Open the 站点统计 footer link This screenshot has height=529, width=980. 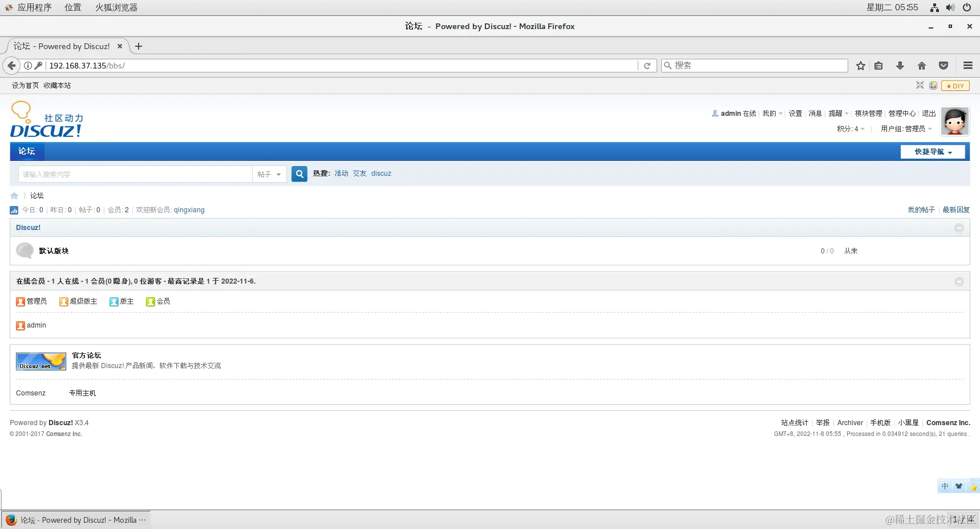[x=795, y=423]
